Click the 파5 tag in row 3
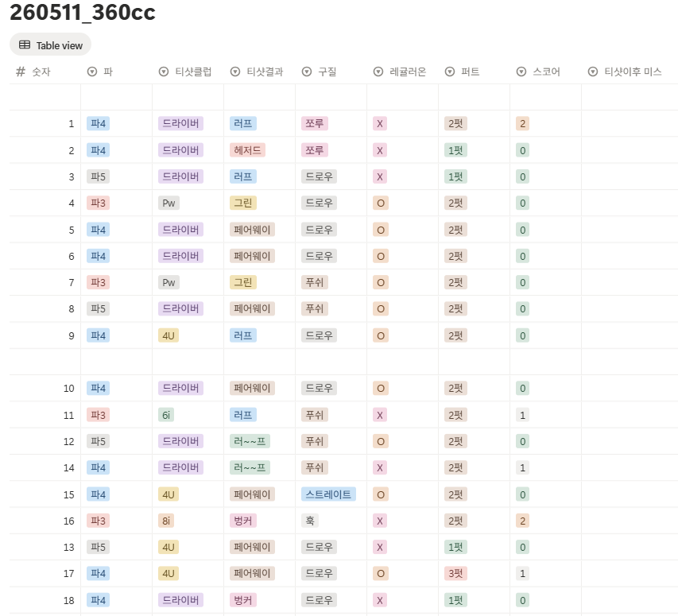The image size is (678, 616). (x=98, y=176)
